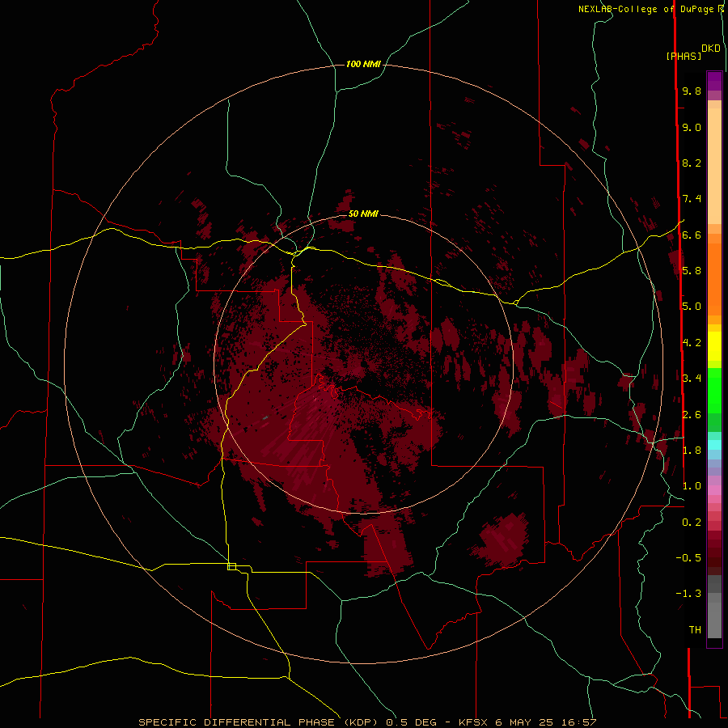
Task: Click the 3.4 value on the legend
Action: [x=692, y=378]
